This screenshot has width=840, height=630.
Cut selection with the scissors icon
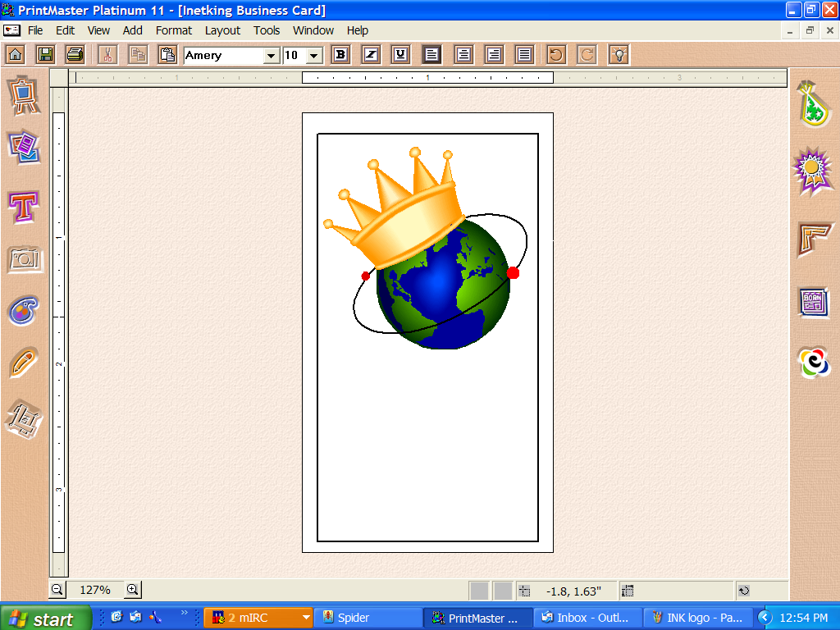click(107, 55)
